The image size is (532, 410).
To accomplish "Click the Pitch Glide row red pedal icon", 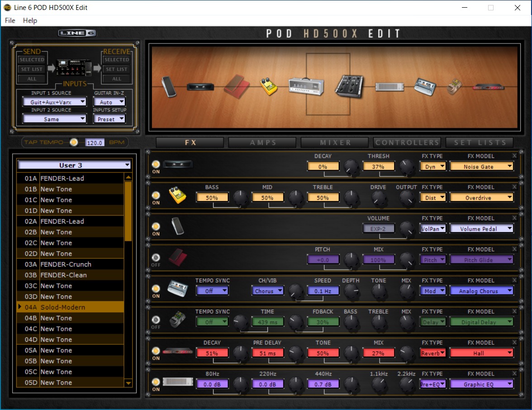I will 178,257.
